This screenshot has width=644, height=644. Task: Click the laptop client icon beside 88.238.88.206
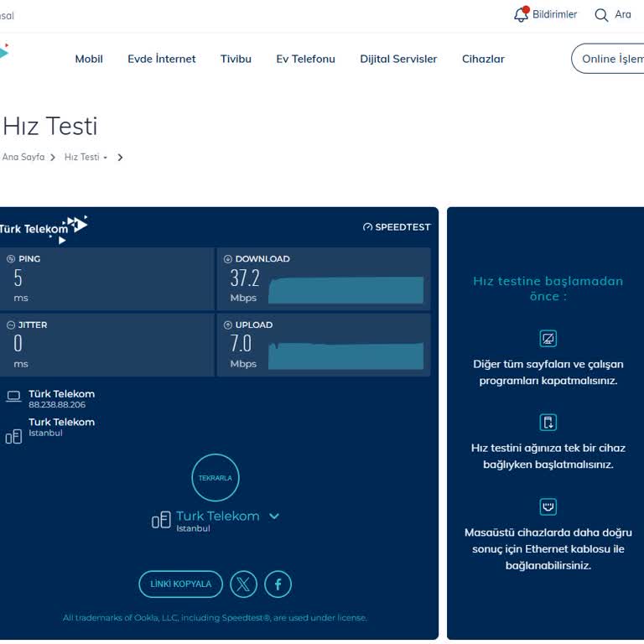[x=13, y=397]
